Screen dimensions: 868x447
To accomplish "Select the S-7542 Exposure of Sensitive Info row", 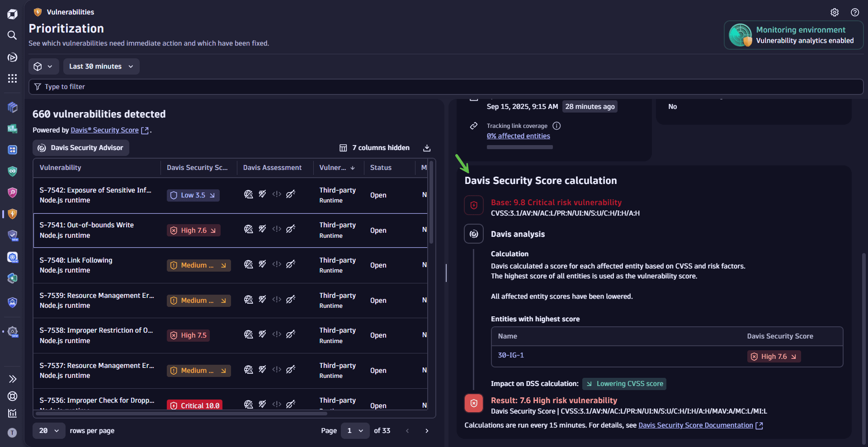I will pyautogui.click(x=95, y=195).
